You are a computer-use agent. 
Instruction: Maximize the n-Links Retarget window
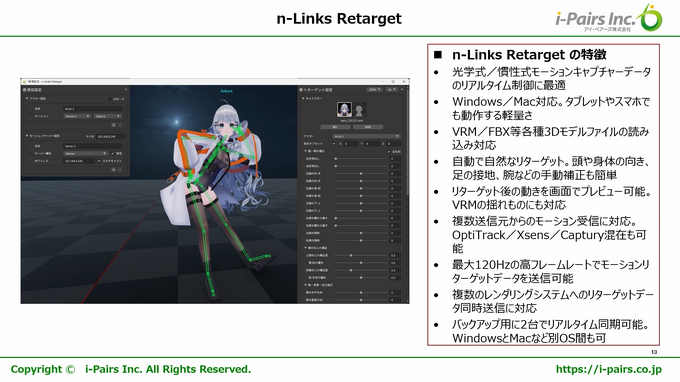(393, 82)
